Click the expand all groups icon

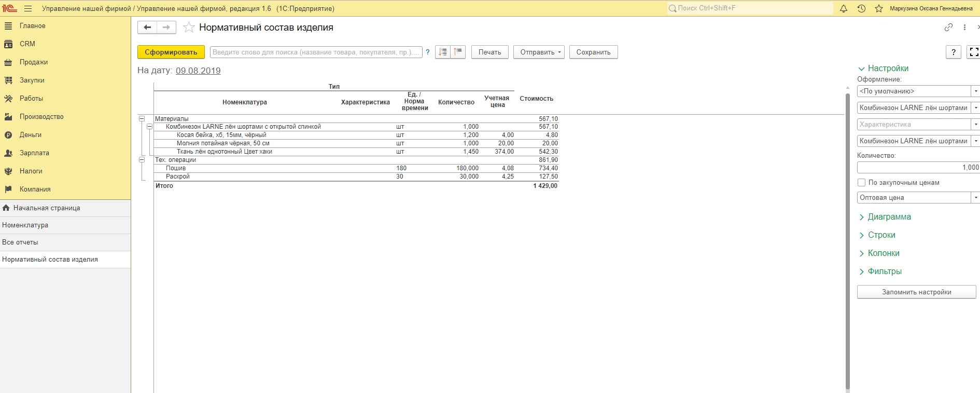coord(443,52)
